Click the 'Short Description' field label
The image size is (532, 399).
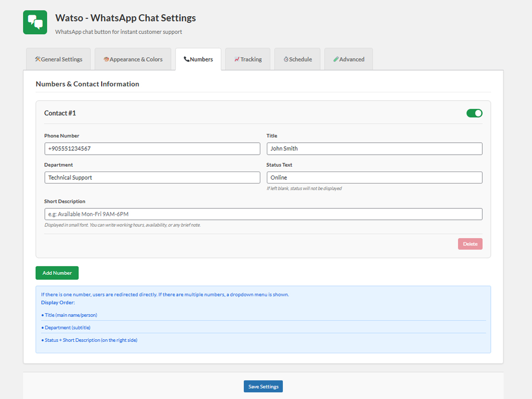click(x=65, y=201)
